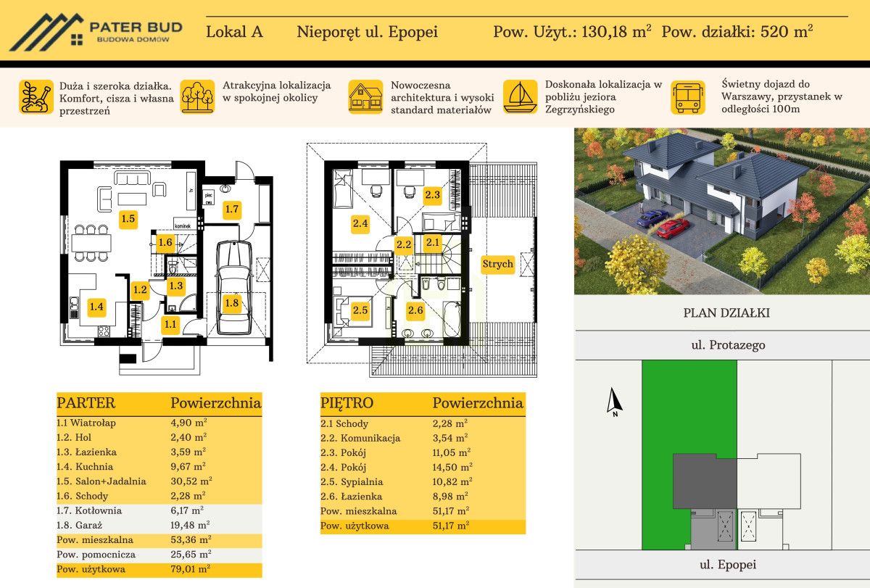Click the 'ul. Protazego' street label
Image resolution: width=870 pixels, height=588 pixels.
point(727,346)
